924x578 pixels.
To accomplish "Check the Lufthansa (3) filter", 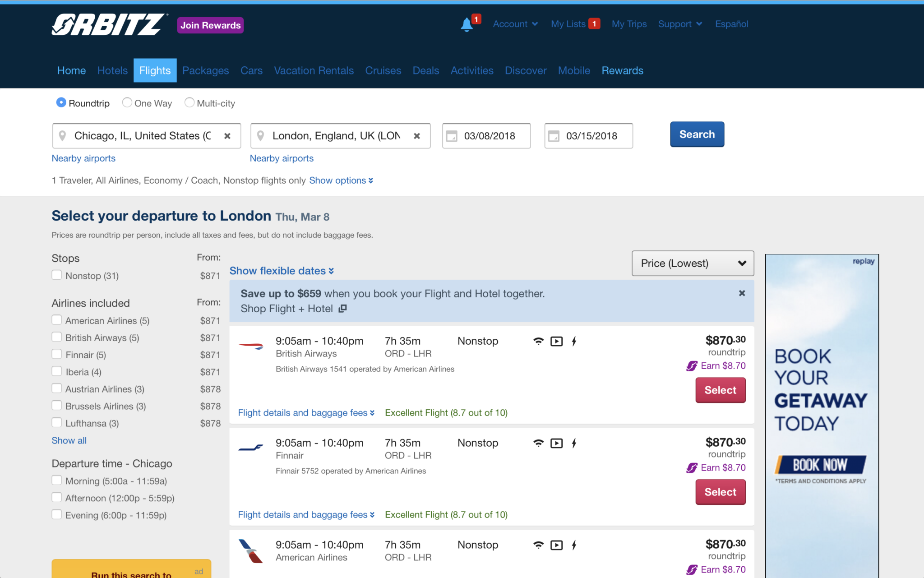I will tap(56, 423).
